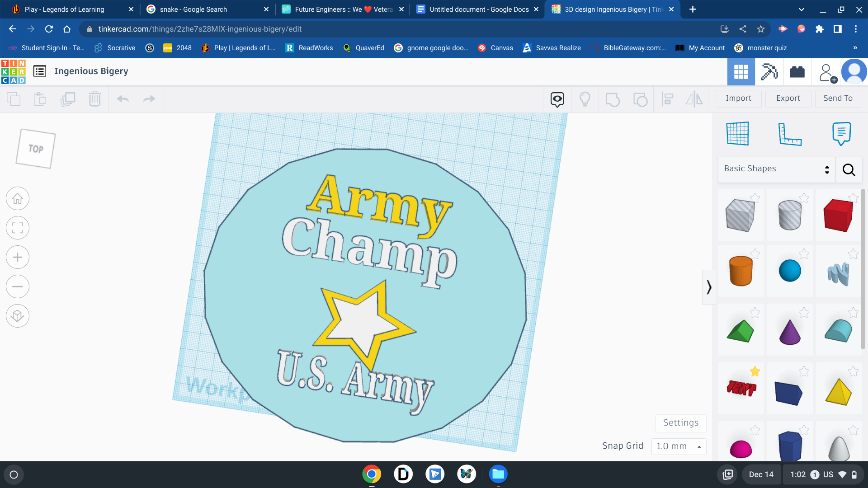The width and height of the screenshot is (868, 488).
Task: Click the Settings button
Action: coord(681,423)
